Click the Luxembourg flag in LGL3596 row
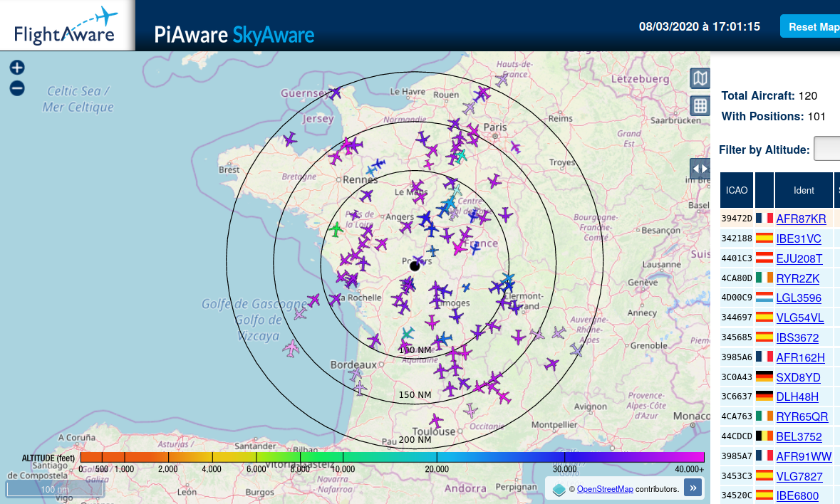Image resolution: width=840 pixels, height=504 pixels. click(x=764, y=298)
